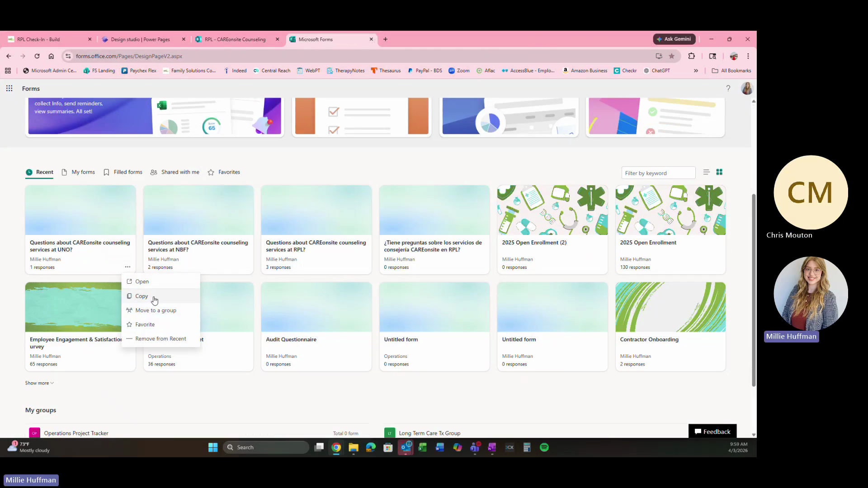The width and height of the screenshot is (868, 488).
Task: Open the Chrome extensions puzzle icon
Action: 691,56
